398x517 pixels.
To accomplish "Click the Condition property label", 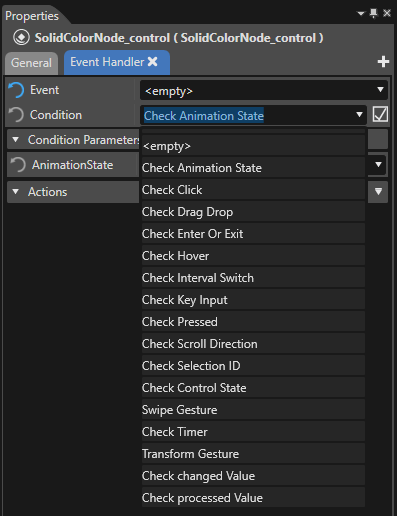I will [56, 115].
